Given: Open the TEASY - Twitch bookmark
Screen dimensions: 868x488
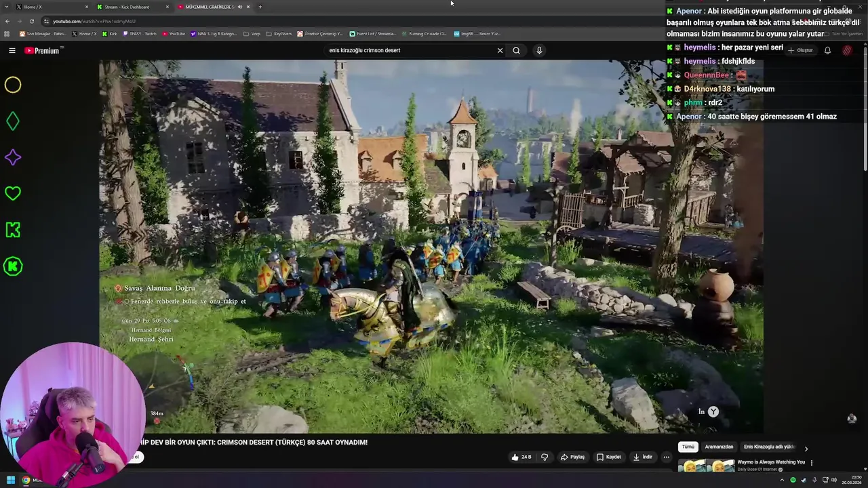Looking at the screenshot, I should 139,33.
